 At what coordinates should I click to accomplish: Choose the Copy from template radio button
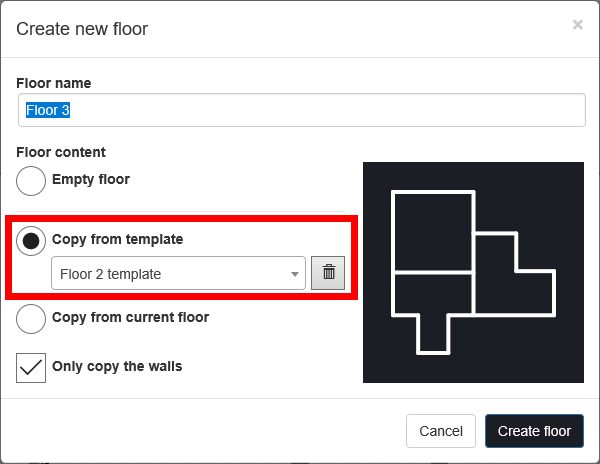[x=31, y=240]
